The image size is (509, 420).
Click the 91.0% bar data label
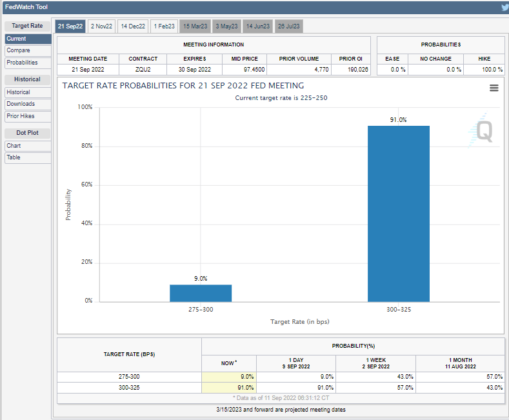pyautogui.click(x=398, y=120)
